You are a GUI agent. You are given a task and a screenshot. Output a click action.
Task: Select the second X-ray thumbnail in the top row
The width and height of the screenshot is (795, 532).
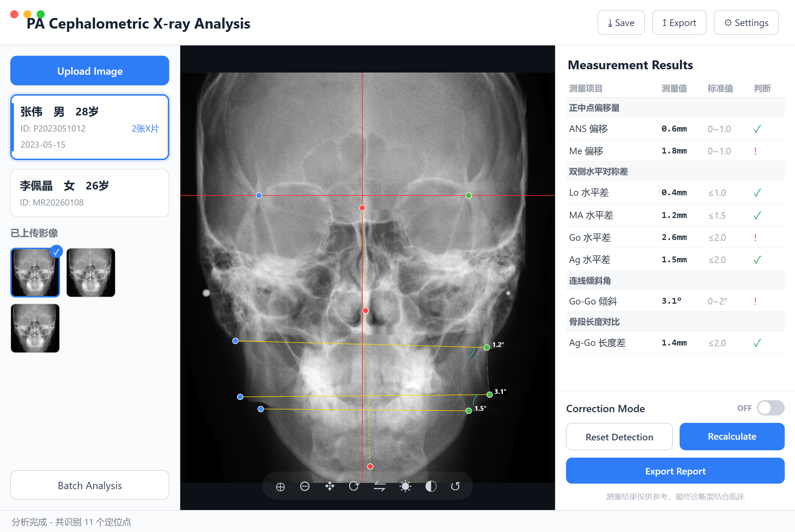pos(91,273)
